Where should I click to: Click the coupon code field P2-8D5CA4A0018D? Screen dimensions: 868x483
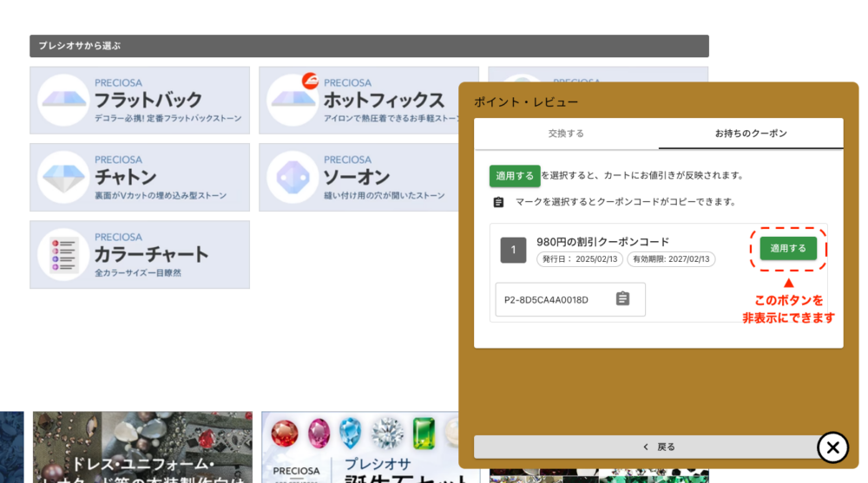pyautogui.click(x=570, y=299)
